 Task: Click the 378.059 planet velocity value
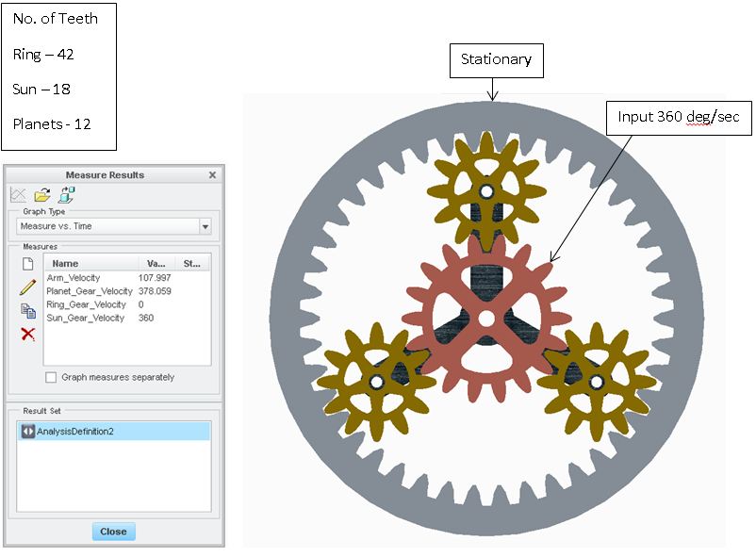155,291
